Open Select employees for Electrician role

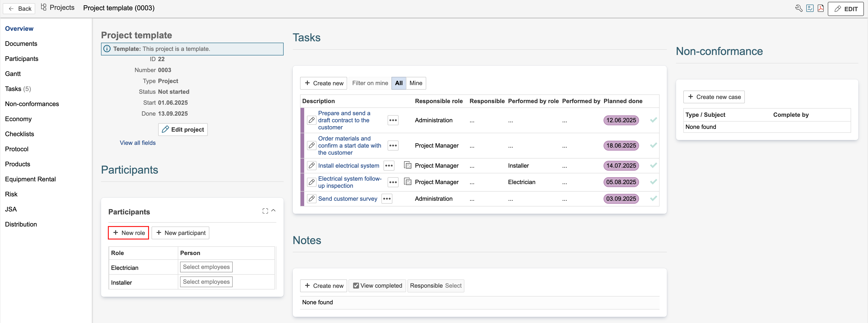tap(206, 267)
